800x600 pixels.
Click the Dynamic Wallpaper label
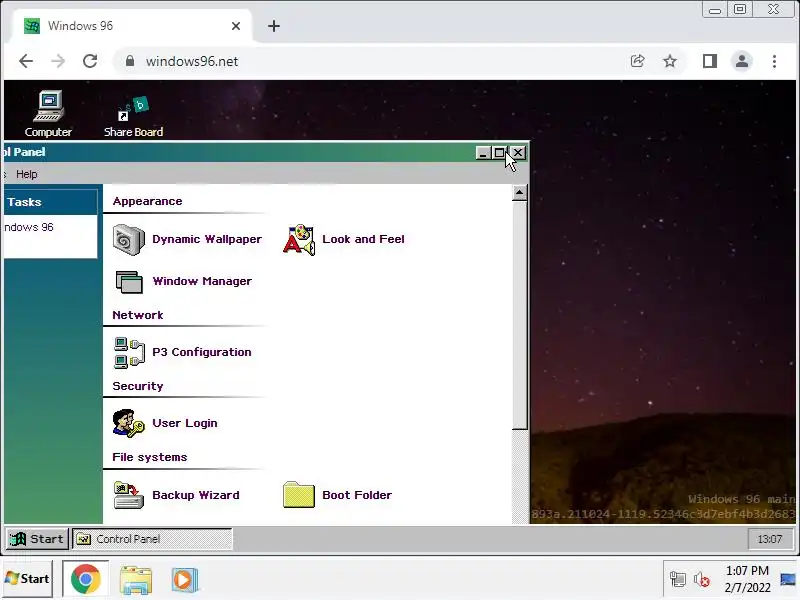click(x=207, y=239)
